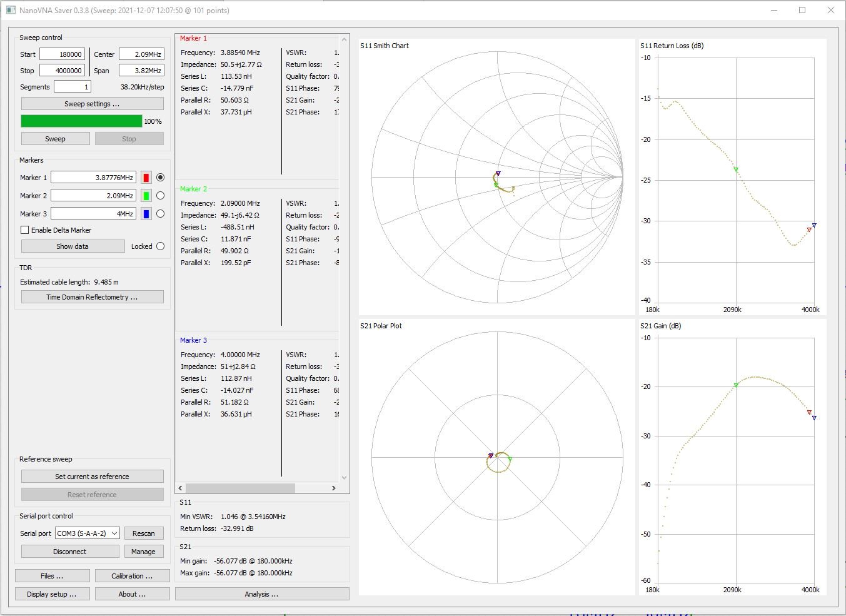846x616 pixels.
Task: Click the sweep progress bar
Action: tap(82, 121)
